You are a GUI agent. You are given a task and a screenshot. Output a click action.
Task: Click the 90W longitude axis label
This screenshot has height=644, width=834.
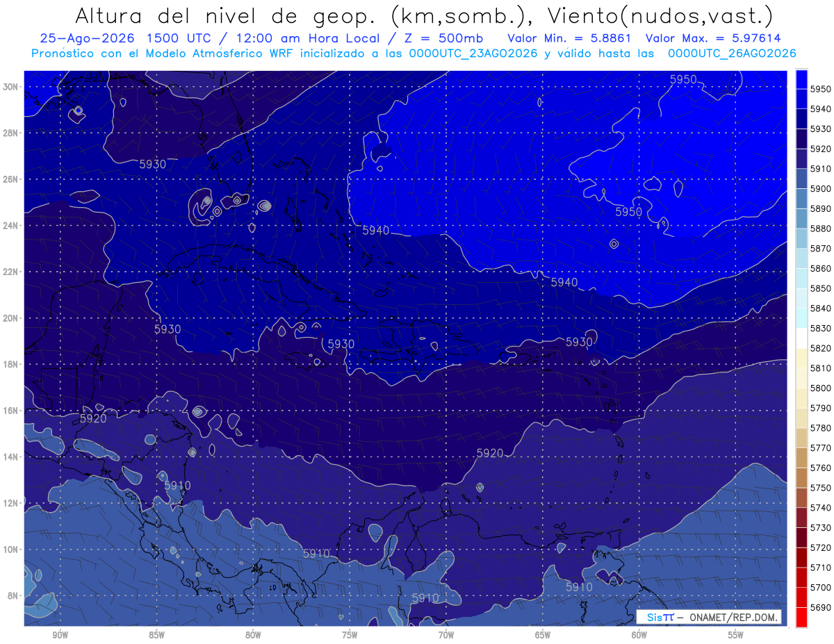tap(60, 635)
